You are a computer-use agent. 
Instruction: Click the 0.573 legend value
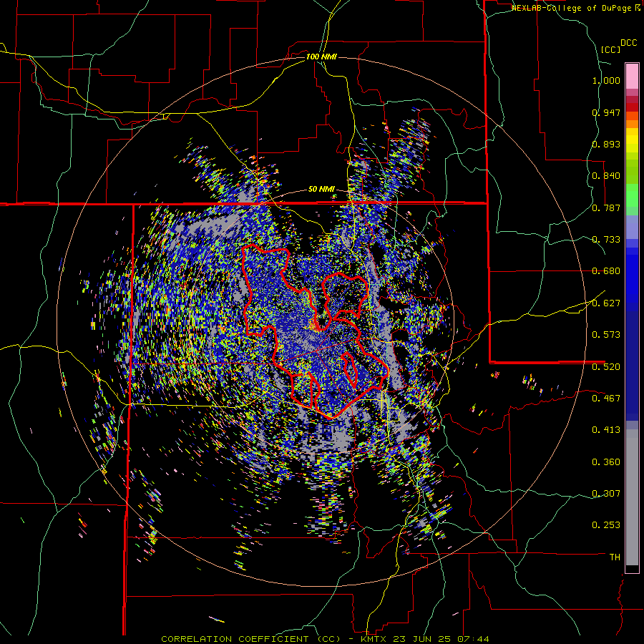606,335
